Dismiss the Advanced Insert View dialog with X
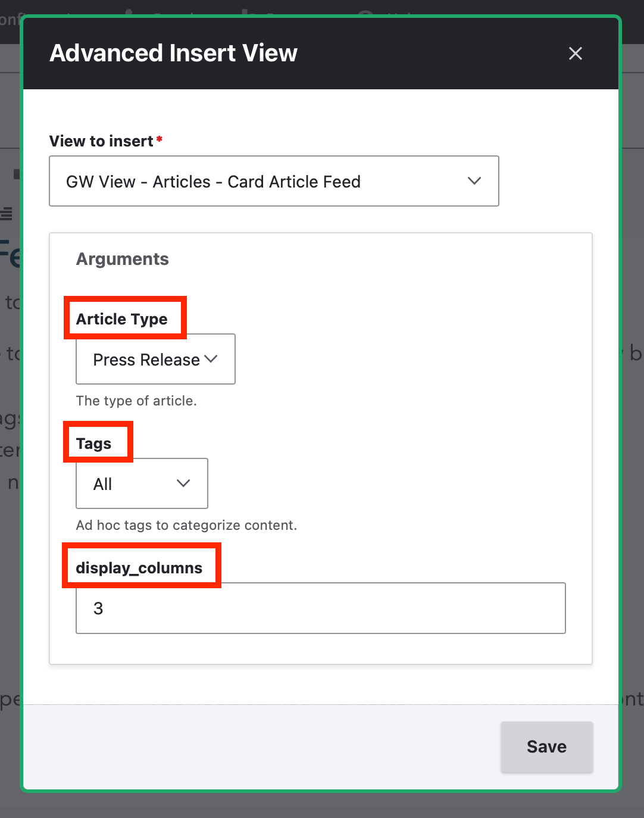The height and width of the screenshot is (818, 644). (575, 54)
